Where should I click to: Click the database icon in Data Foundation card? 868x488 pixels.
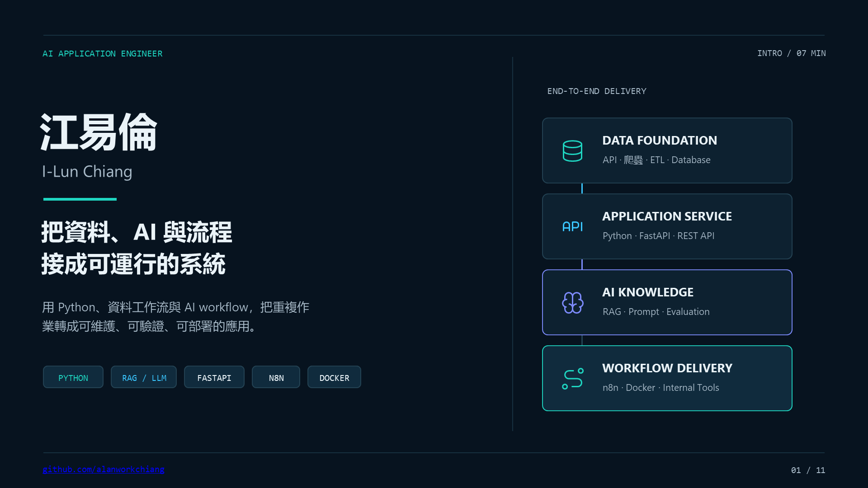tap(572, 151)
